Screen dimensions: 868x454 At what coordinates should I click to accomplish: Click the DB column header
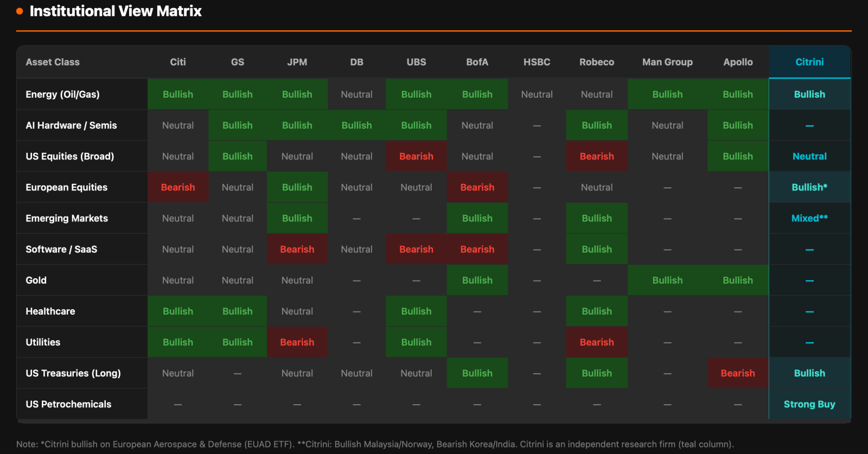[356, 62]
